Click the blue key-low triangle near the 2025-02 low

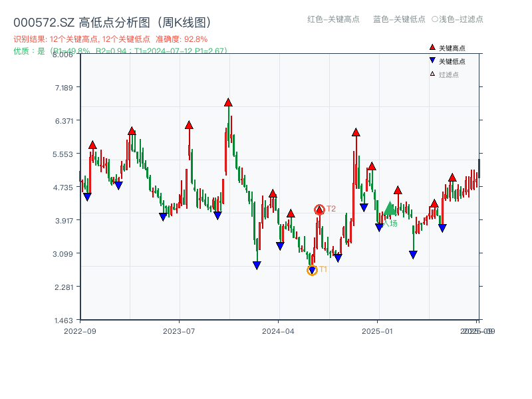tap(412, 253)
